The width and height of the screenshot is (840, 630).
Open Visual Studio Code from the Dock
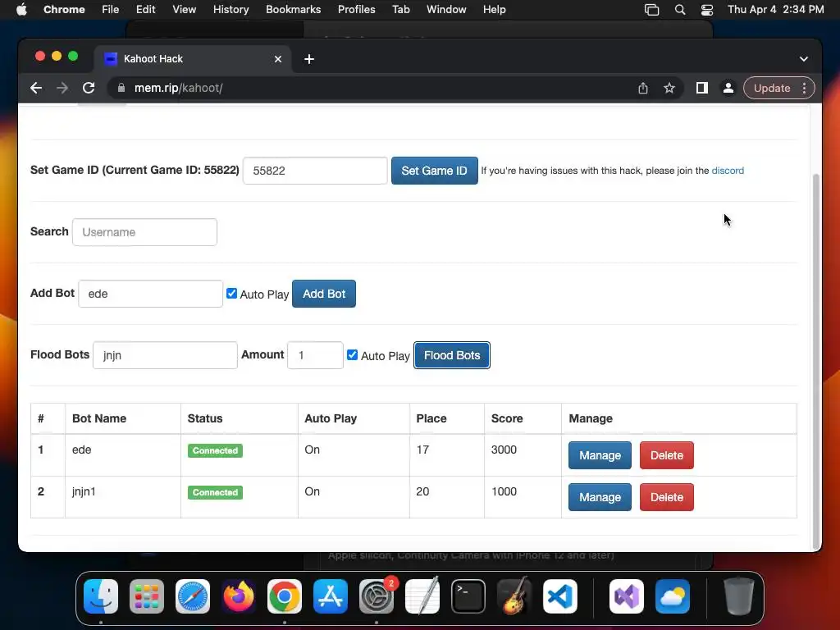pyautogui.click(x=560, y=596)
